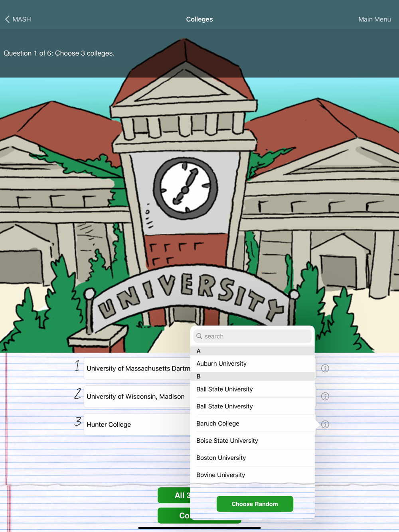The width and height of the screenshot is (399, 532).
Task: Click the B section header in list
Action: point(252,376)
